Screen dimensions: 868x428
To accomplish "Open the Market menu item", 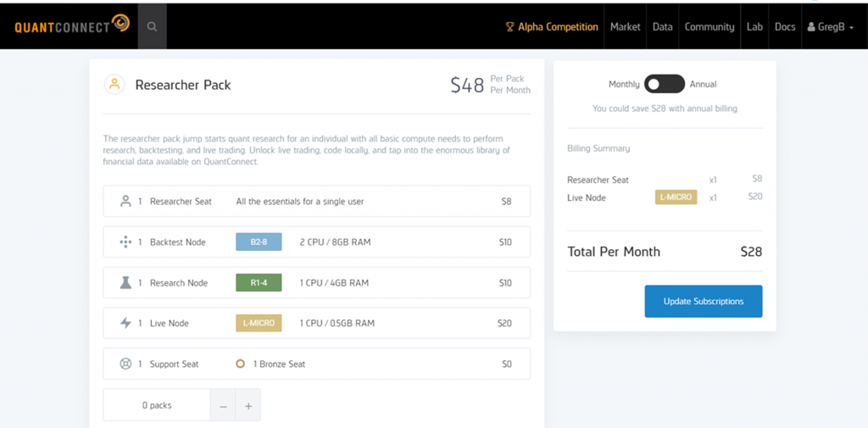I will [625, 26].
